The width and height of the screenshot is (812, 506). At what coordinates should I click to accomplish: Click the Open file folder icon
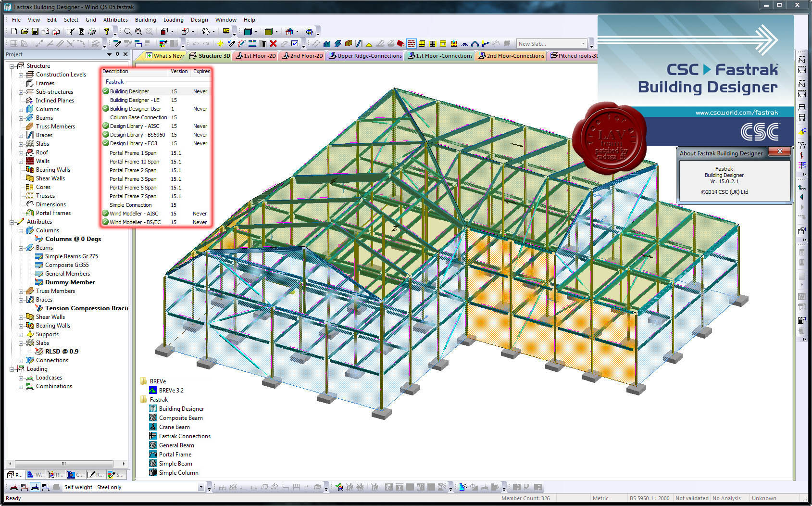click(25, 31)
